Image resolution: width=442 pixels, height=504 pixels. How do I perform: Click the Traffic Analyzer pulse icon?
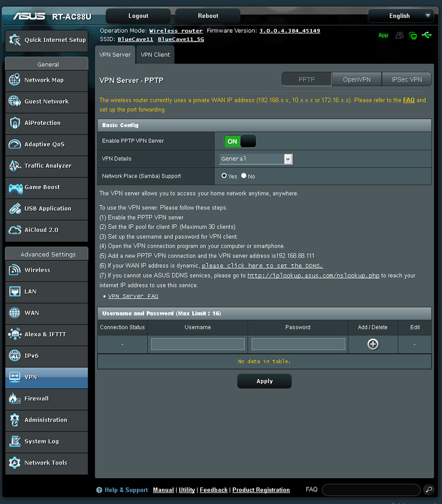15,166
